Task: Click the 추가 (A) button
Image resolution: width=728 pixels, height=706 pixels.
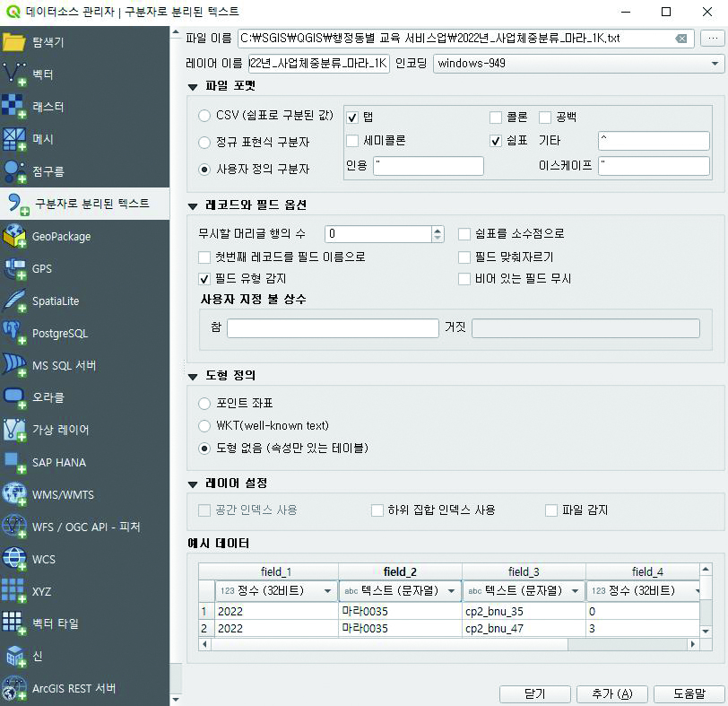Action: pyautogui.click(x=612, y=693)
